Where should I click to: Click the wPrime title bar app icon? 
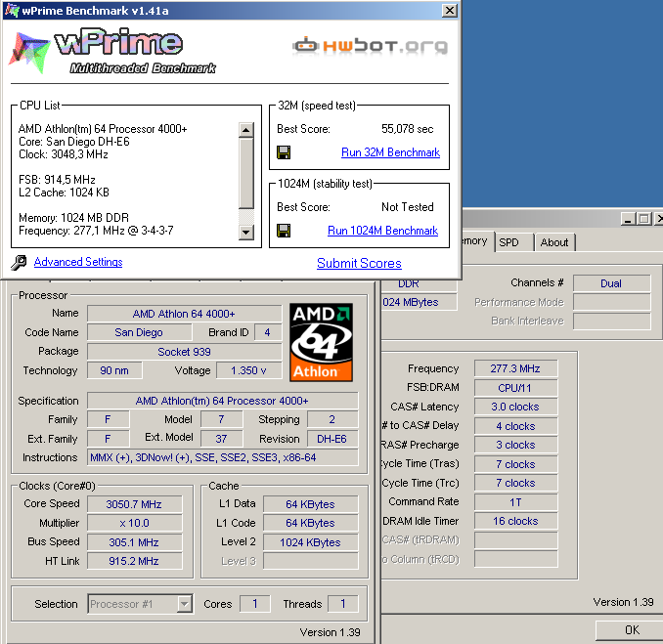pyautogui.click(x=12, y=10)
